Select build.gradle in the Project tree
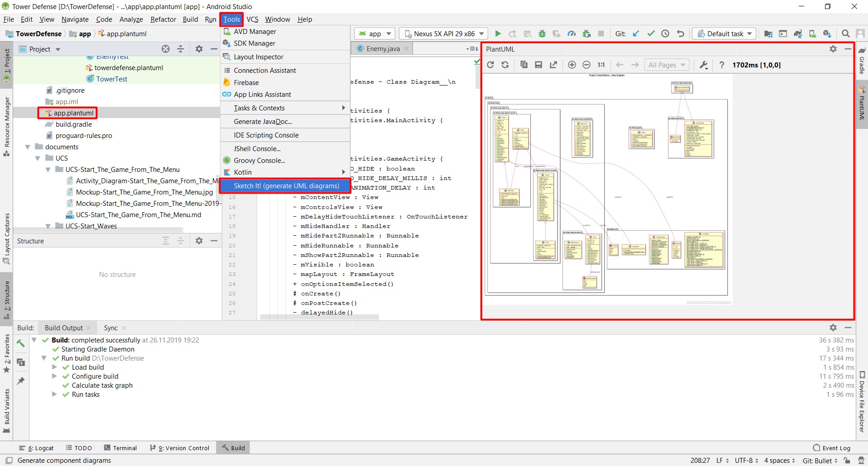868x466 pixels. (x=73, y=124)
